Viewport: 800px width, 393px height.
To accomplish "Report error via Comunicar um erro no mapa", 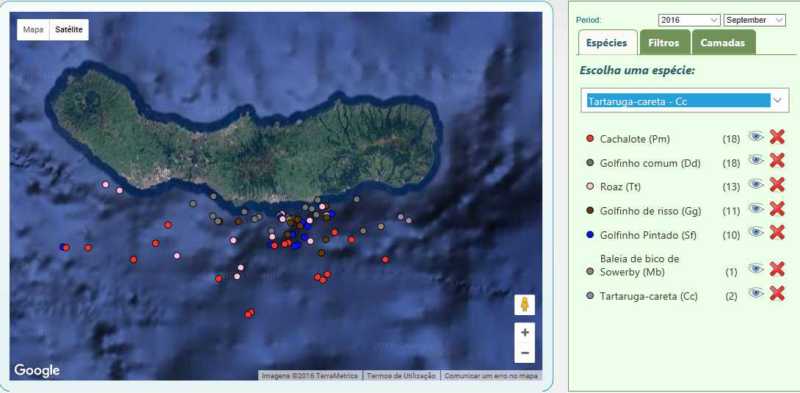I will [491, 376].
